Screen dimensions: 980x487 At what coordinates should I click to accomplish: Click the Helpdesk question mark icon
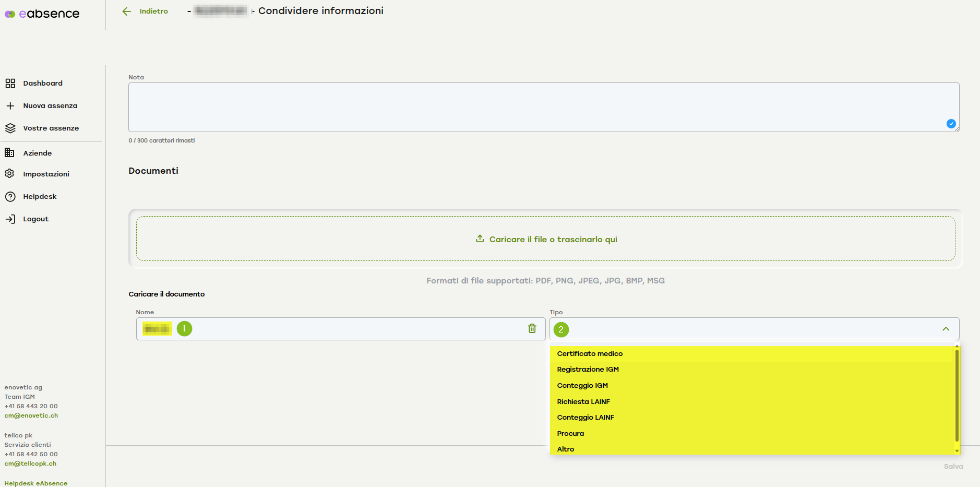10,197
